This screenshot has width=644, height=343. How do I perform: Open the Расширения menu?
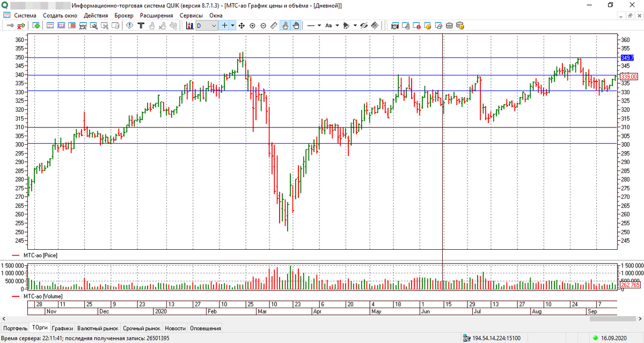coord(157,15)
